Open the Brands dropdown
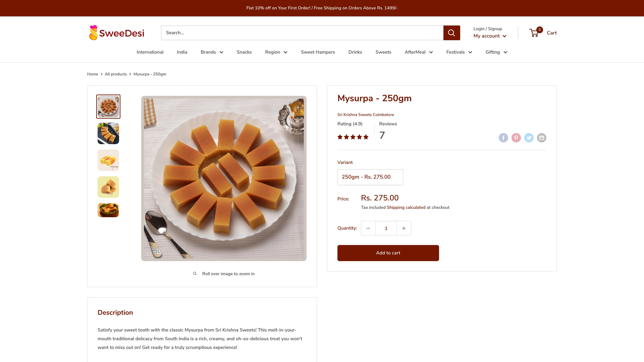Screen dimensions: 644x362 coord(211,52)
